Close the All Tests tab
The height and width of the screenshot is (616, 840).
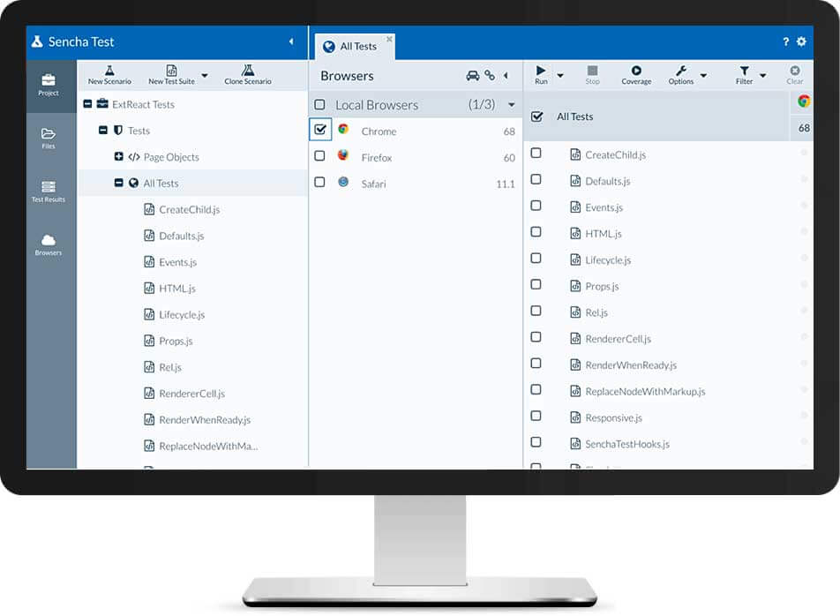point(389,39)
